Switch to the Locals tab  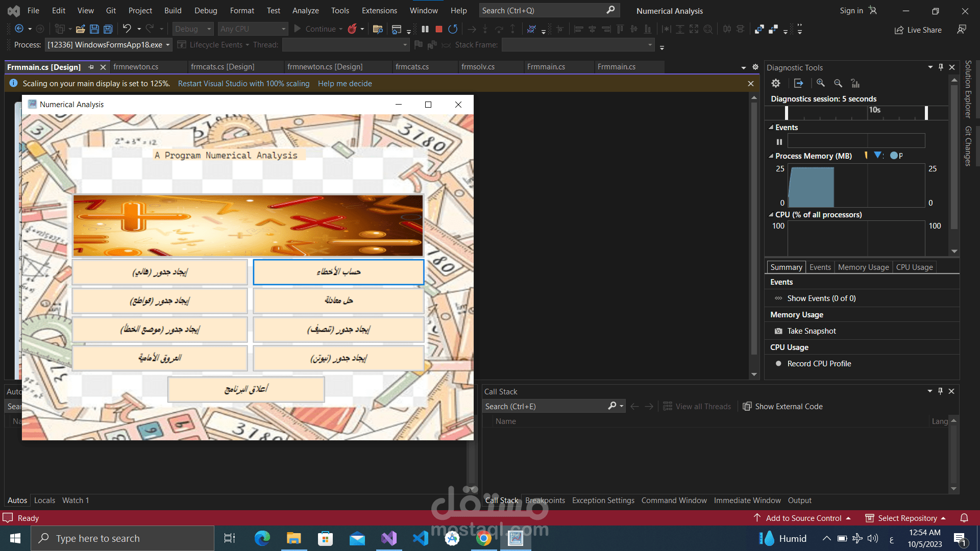44,500
